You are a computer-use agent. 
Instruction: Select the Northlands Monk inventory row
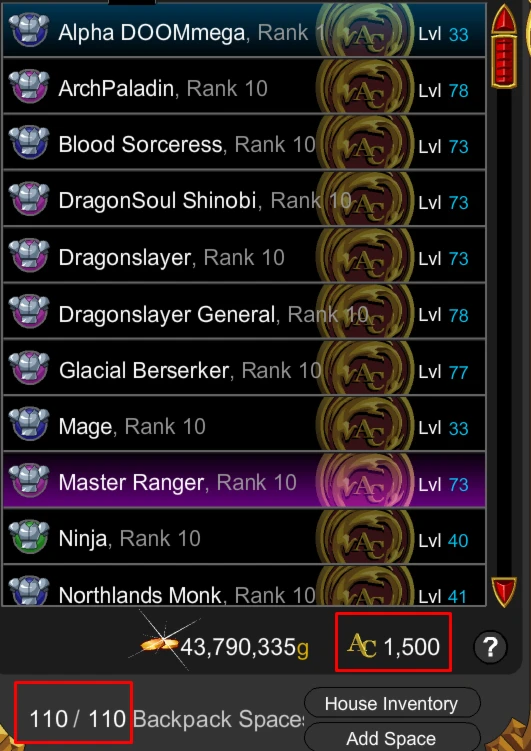tap(244, 586)
